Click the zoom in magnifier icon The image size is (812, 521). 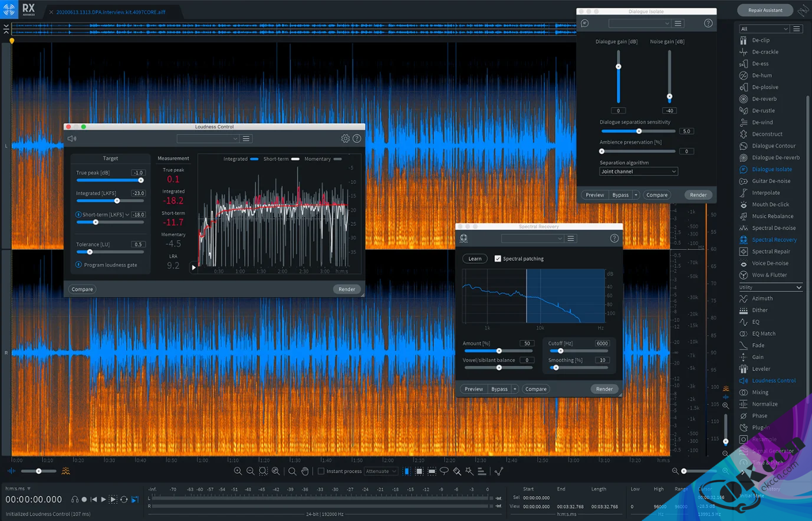tap(238, 471)
